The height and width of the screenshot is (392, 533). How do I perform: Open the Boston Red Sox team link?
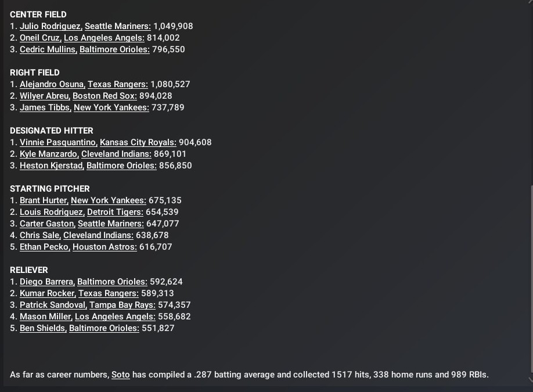point(105,96)
